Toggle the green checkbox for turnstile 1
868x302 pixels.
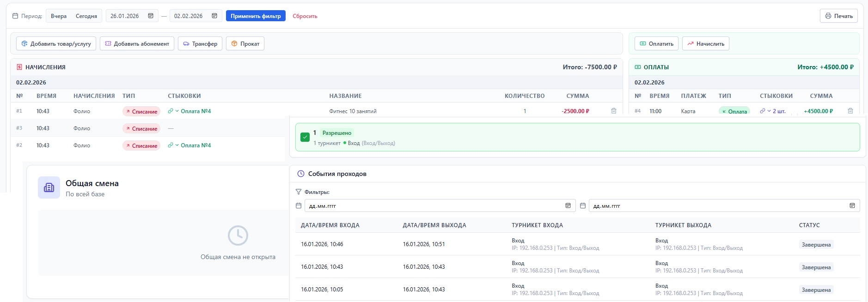point(305,137)
